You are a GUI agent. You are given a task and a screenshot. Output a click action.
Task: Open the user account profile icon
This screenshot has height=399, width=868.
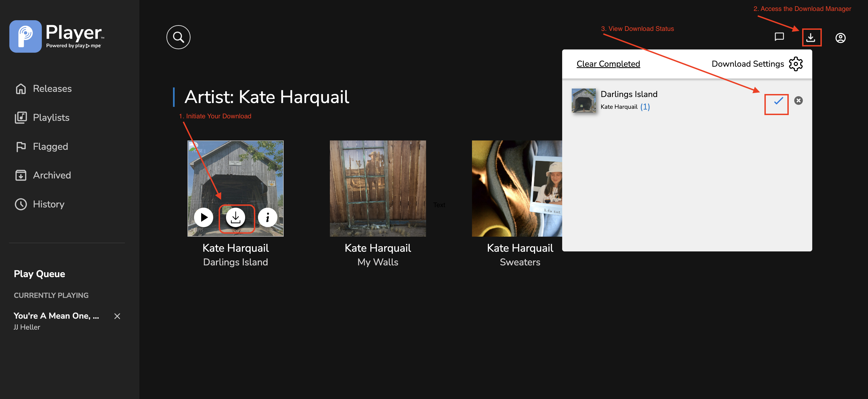[840, 38]
